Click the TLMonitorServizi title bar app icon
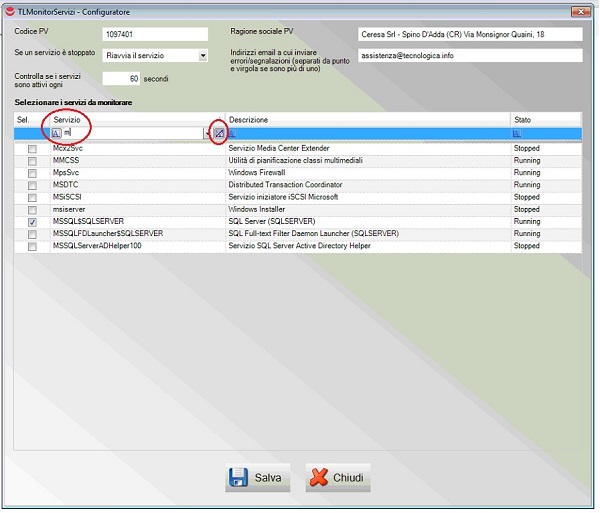Screen dimensions: 600x513 (x=9, y=9)
